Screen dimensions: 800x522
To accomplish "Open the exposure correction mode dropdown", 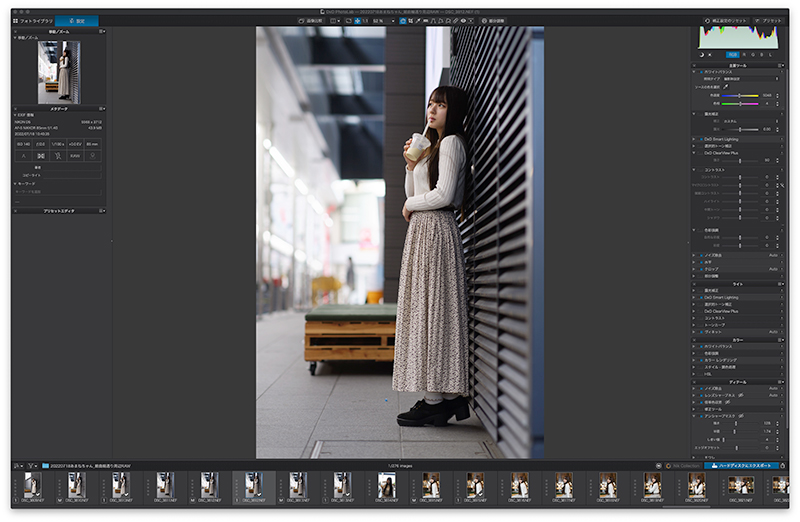I will [x=751, y=121].
